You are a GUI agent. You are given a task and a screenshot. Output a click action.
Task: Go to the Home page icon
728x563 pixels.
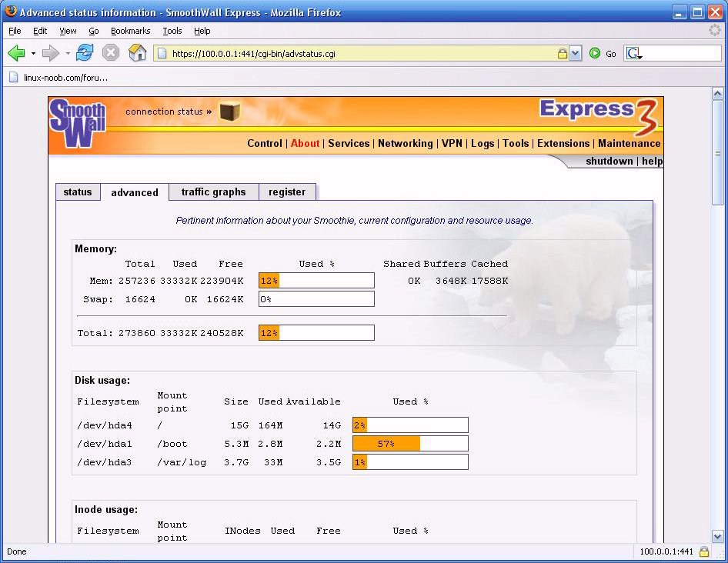point(138,53)
